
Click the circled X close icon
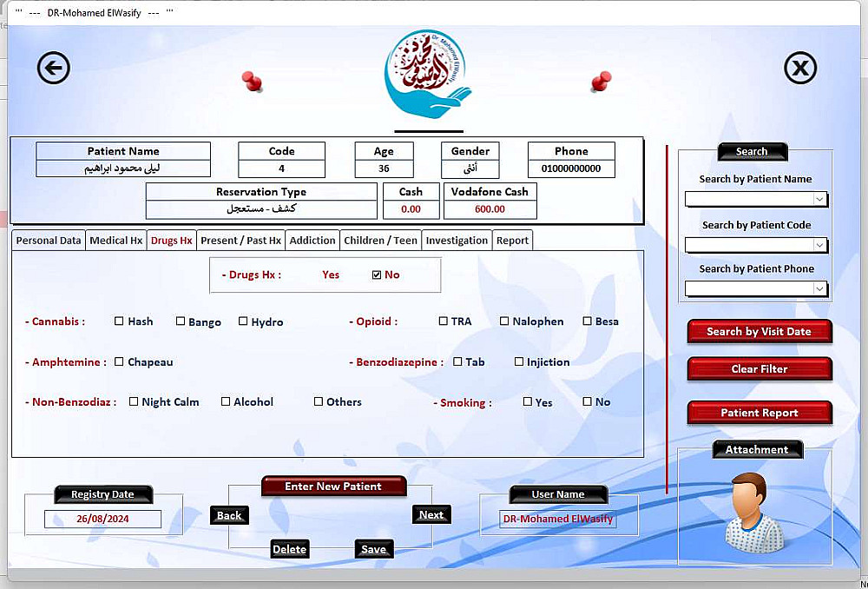point(800,68)
